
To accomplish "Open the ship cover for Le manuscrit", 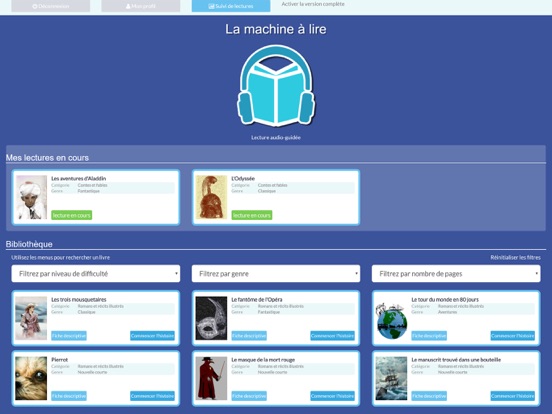I will [391, 378].
